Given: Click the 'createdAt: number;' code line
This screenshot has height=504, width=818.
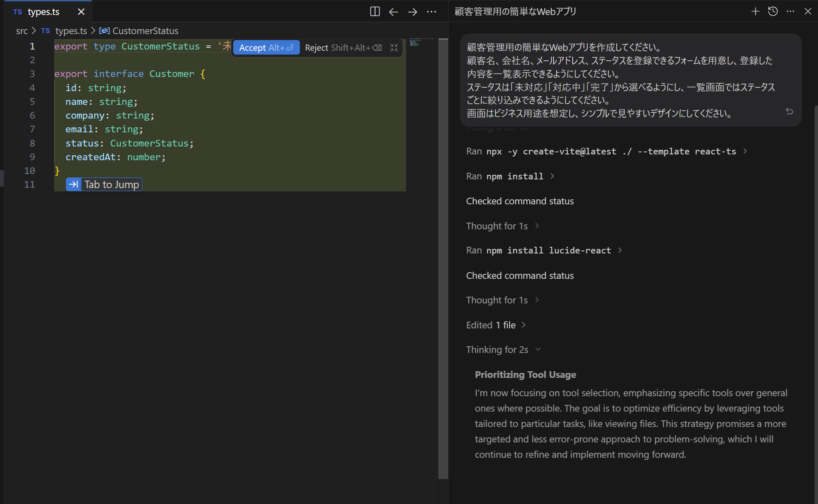Looking at the screenshot, I should point(115,157).
